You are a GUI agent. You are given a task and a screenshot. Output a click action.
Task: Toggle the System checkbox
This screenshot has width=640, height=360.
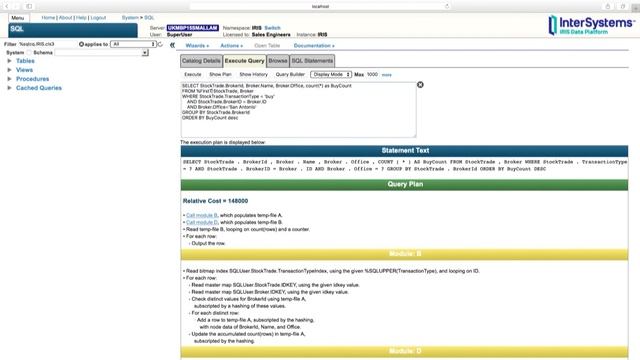click(x=29, y=53)
